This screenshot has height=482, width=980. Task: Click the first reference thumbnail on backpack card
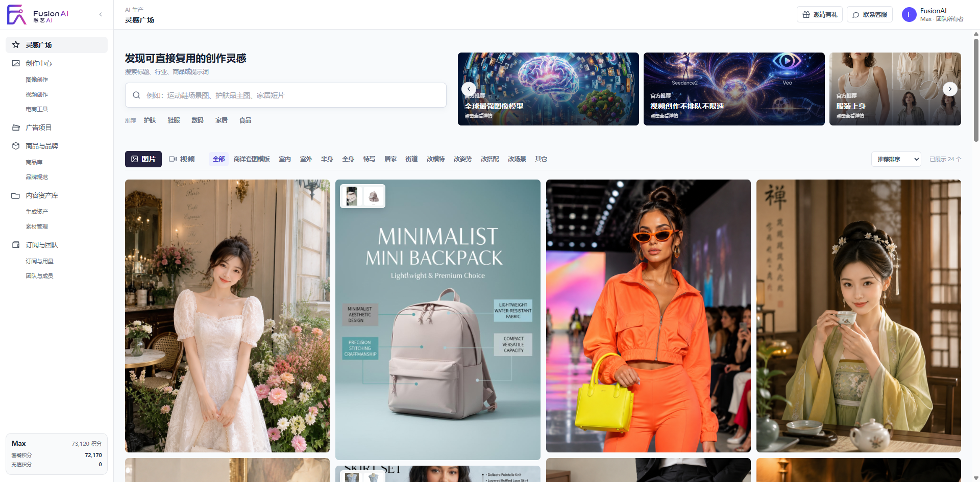[352, 196]
